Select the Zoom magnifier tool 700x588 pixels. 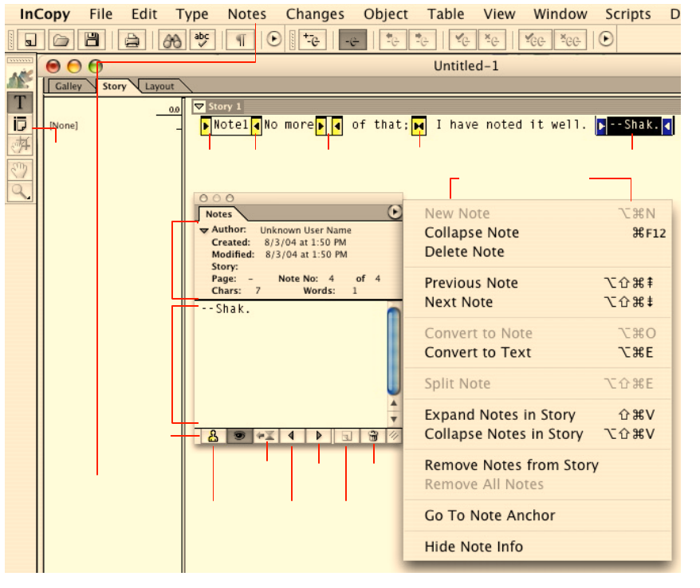coord(20,191)
